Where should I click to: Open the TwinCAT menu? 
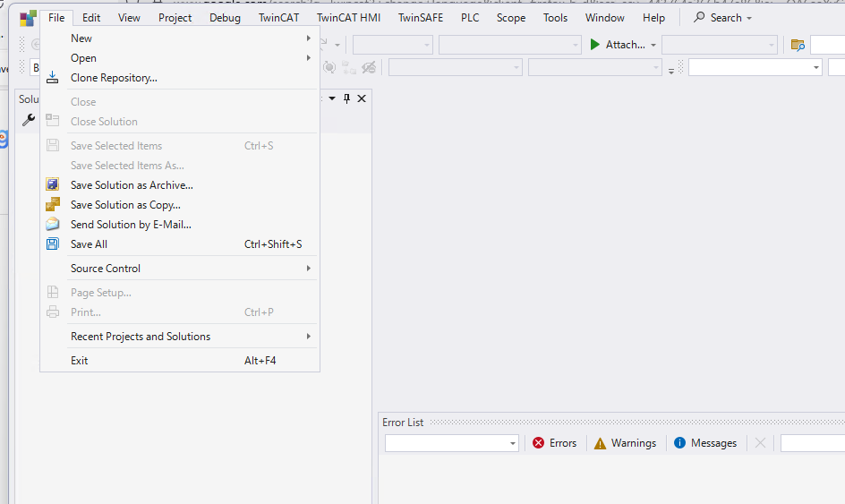[277, 18]
